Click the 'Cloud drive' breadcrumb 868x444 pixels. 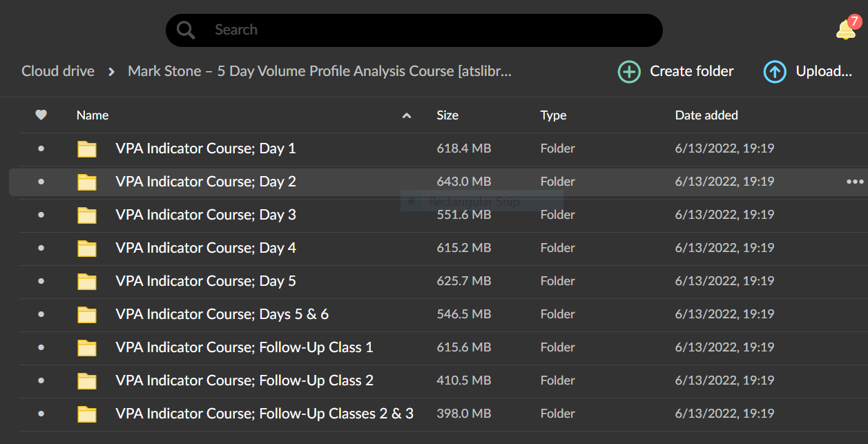58,71
